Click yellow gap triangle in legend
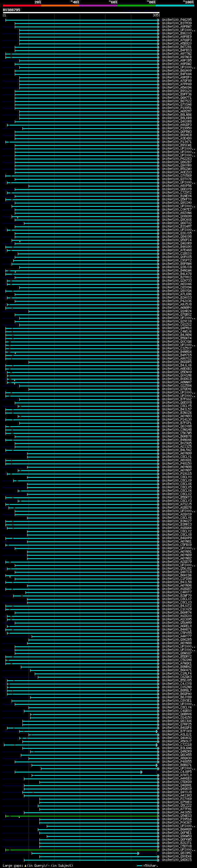 [x=25, y=866]
